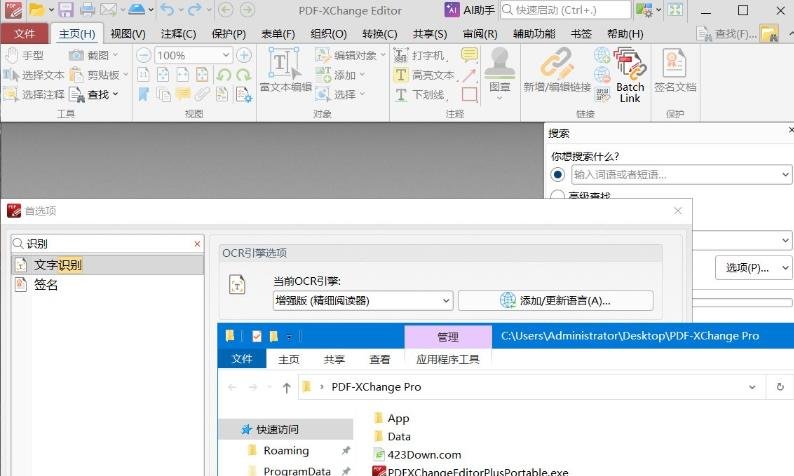Open the 管理 tab in File Explorer

point(448,336)
